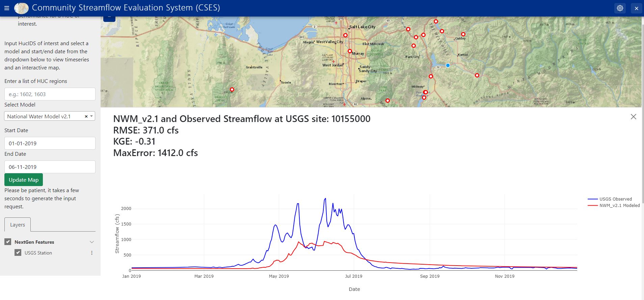This screenshot has width=644, height=300.
Task: Click the 'Salt Lake City' map label
Action: click(x=362, y=27)
